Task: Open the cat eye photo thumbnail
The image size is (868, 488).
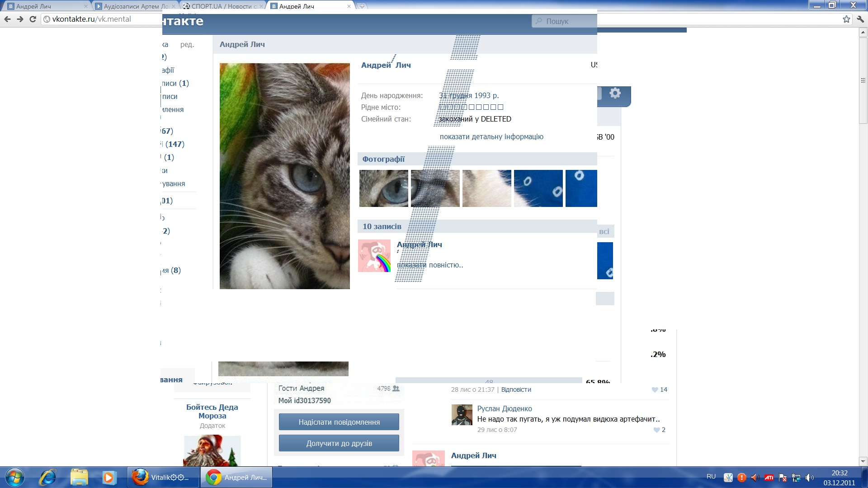Action: (x=384, y=188)
